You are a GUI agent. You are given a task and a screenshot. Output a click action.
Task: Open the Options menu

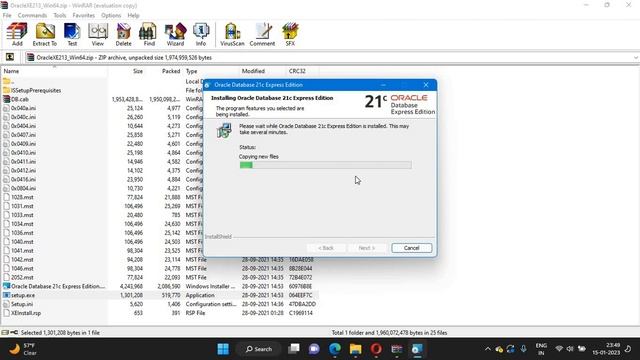(x=111, y=16)
